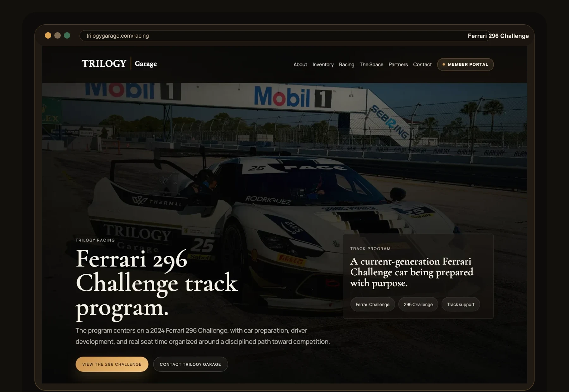569x392 pixels.
Task: Visit the Partners page
Action: tap(398, 64)
